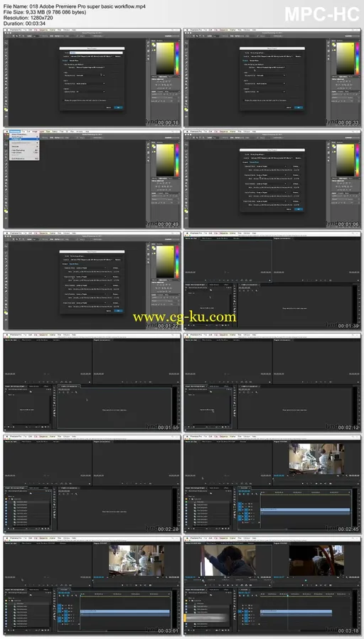The height and width of the screenshot is (639, 364).
Task: Click the Program monitor preview in 00:03:18 frame
Action: 316,560
